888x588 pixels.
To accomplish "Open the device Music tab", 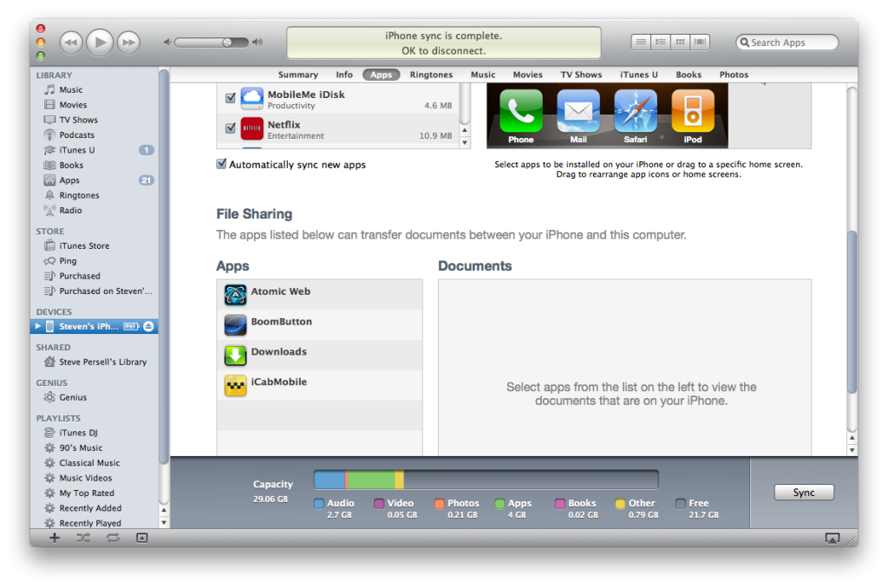I will [x=483, y=75].
